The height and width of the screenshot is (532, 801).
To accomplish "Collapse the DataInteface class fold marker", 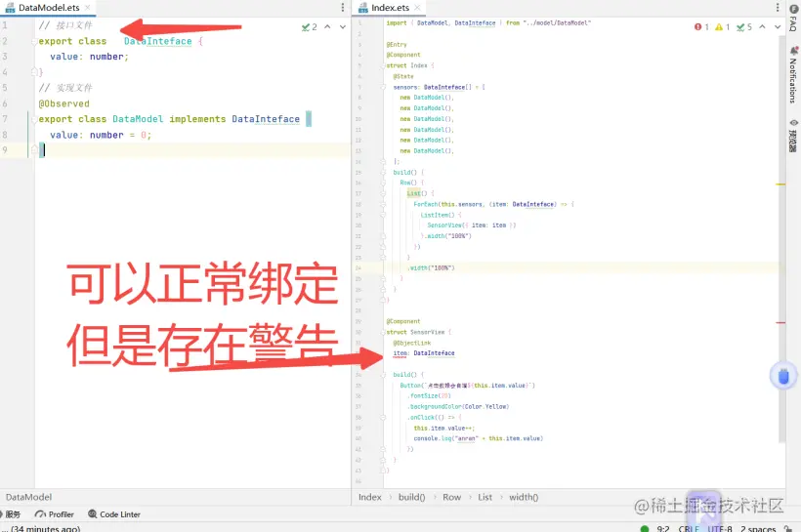I will coord(34,41).
